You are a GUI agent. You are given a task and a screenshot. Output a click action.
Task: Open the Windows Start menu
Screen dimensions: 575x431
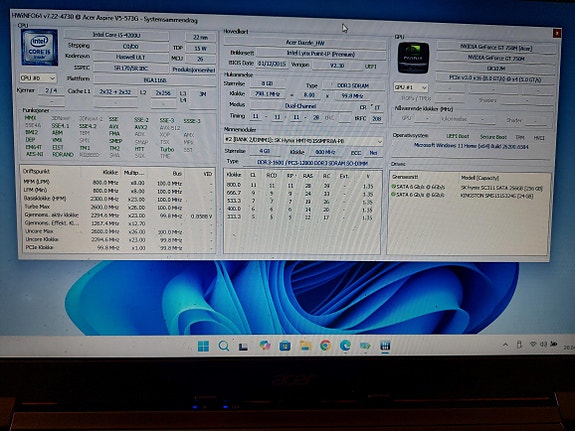point(203,346)
